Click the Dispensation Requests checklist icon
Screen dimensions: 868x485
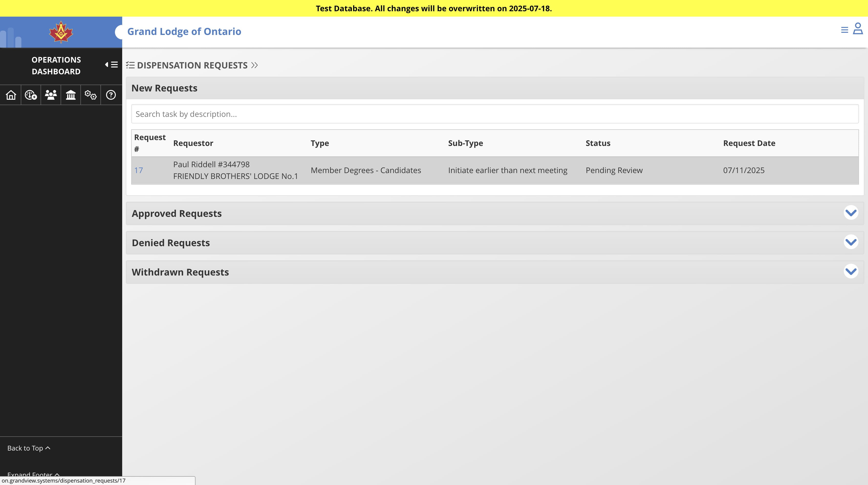point(130,65)
